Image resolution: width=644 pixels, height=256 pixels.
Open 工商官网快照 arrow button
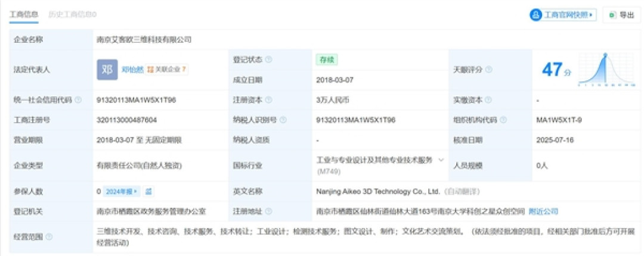pos(563,15)
